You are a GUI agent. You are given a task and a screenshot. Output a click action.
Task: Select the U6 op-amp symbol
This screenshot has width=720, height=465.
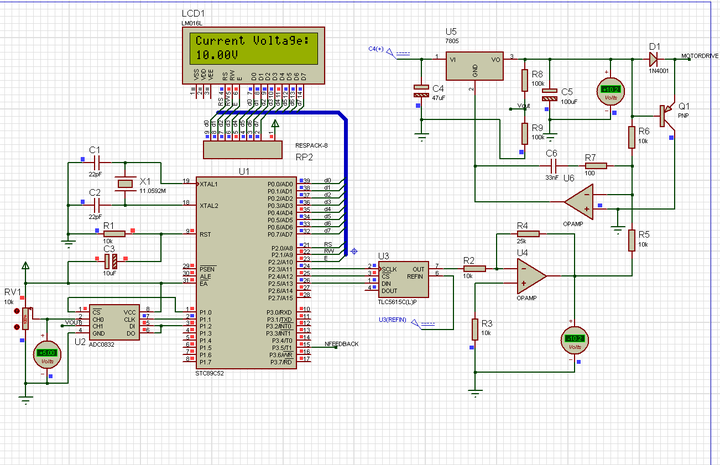tap(579, 202)
